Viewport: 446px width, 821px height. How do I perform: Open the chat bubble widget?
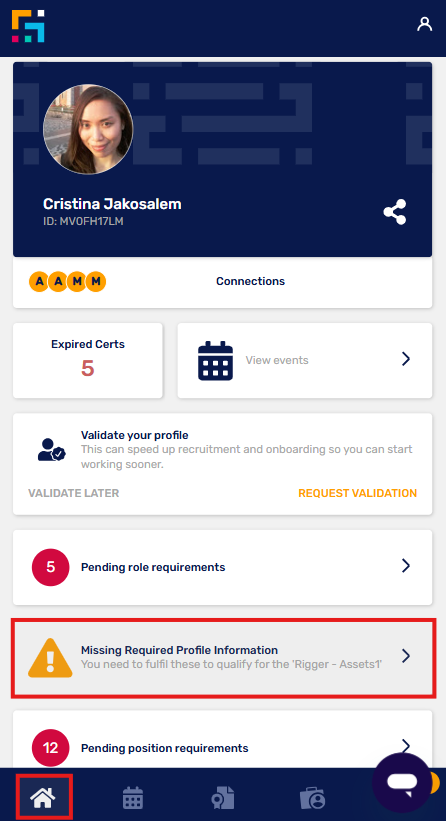click(x=402, y=782)
